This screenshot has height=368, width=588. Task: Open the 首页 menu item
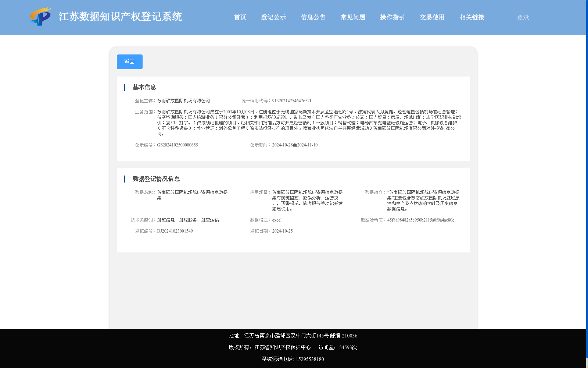click(x=240, y=17)
